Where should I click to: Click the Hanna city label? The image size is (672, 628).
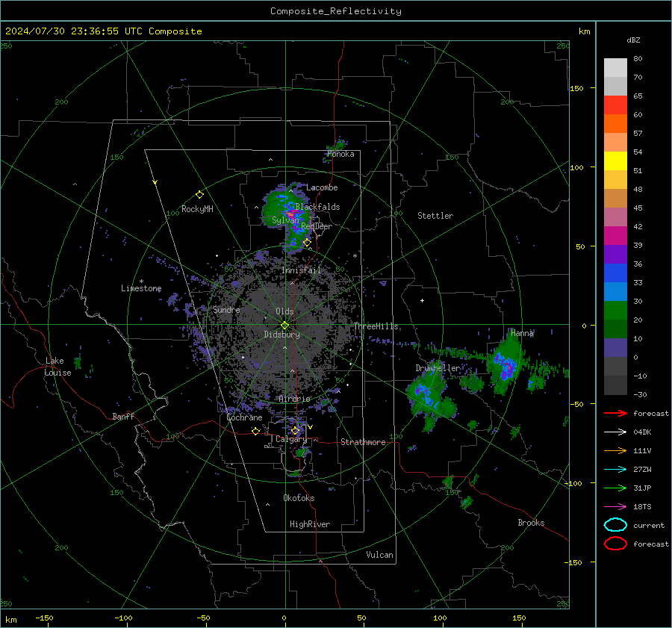[x=522, y=333]
